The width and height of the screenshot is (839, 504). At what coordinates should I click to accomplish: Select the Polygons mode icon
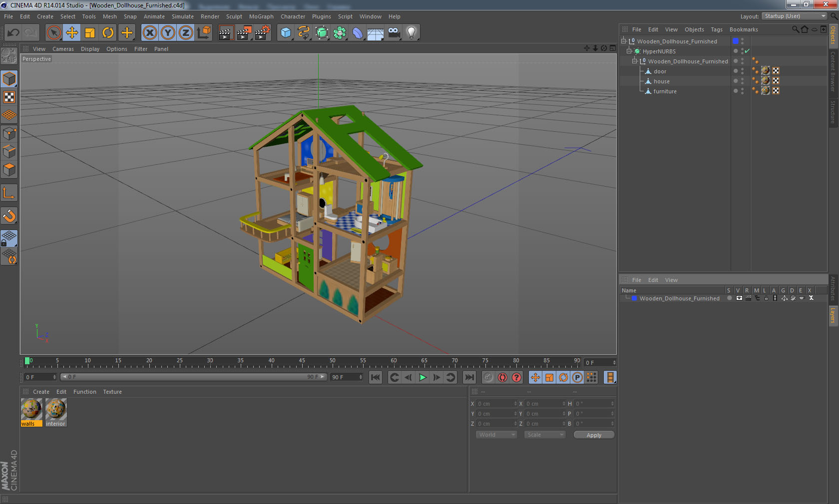tap(9, 170)
